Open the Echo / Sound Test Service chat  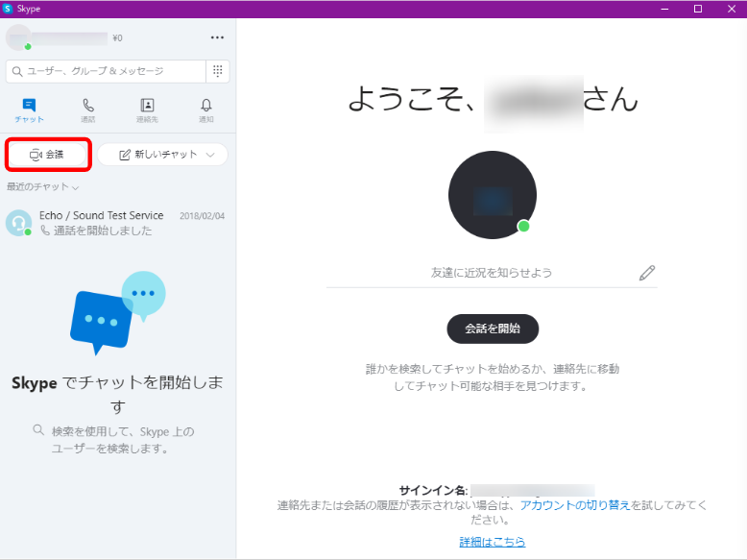click(x=118, y=223)
